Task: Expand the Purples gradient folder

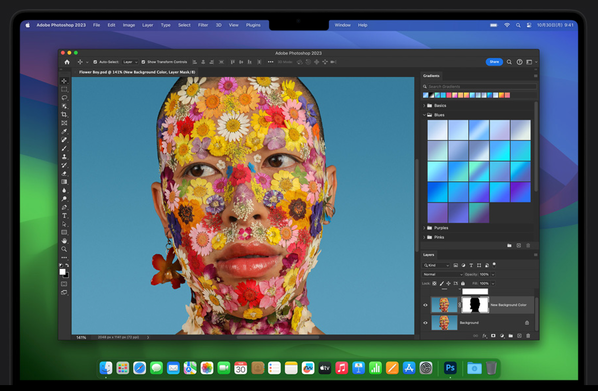Action: pos(424,228)
